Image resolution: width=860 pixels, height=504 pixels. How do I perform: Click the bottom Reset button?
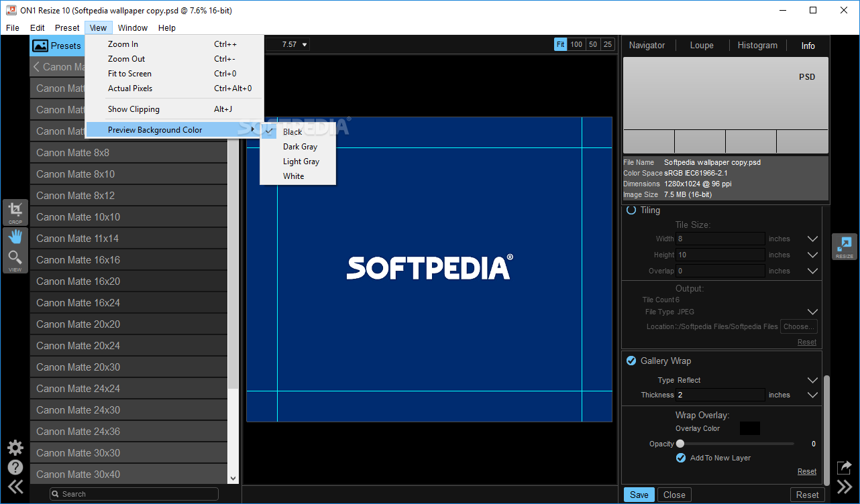808,495
